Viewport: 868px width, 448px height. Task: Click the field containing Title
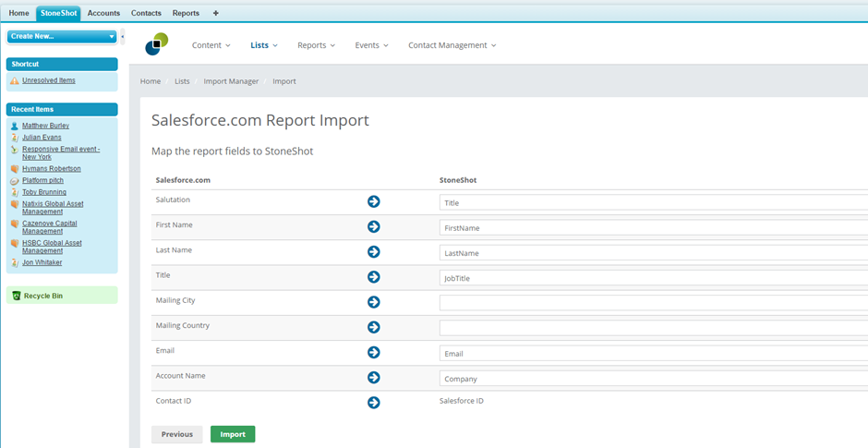[x=654, y=202]
